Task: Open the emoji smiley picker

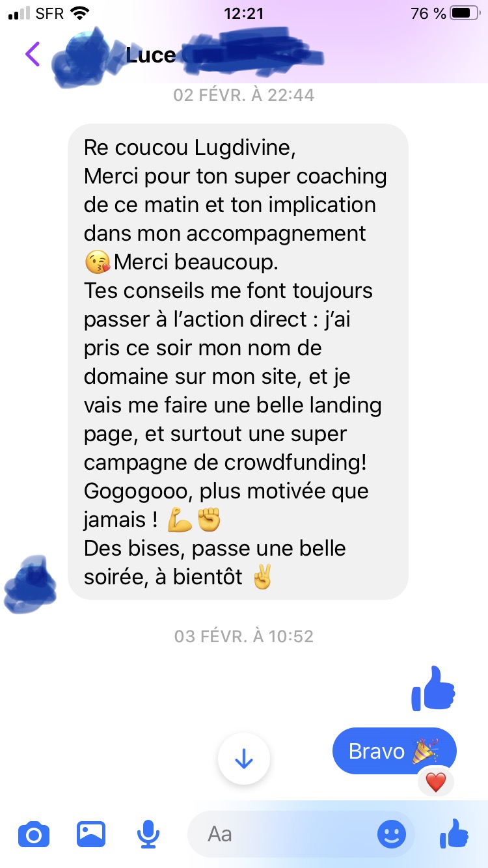Action: 392,834
